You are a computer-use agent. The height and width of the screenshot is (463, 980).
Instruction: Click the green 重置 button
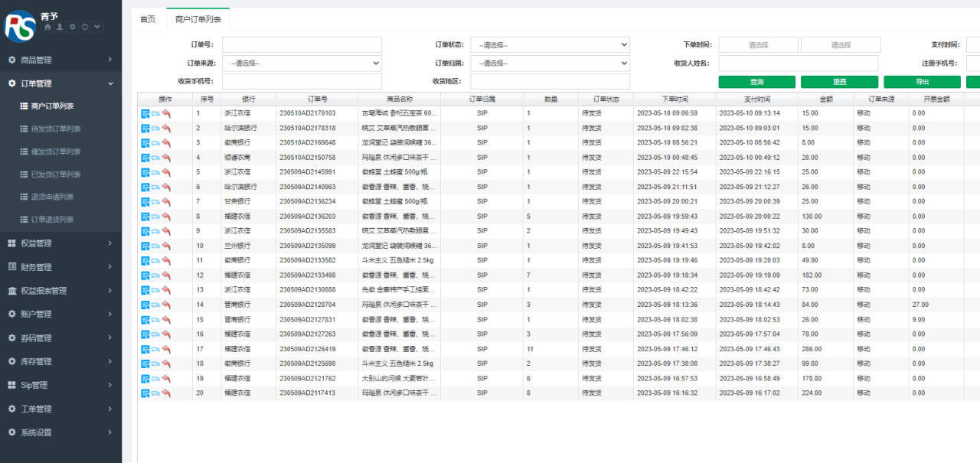(839, 82)
